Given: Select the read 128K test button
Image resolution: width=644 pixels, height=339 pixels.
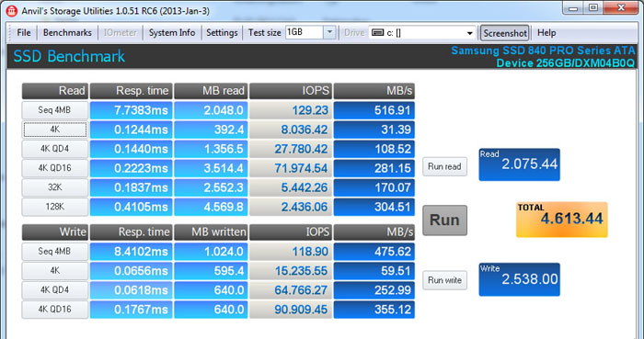Looking at the screenshot, I should (54, 207).
